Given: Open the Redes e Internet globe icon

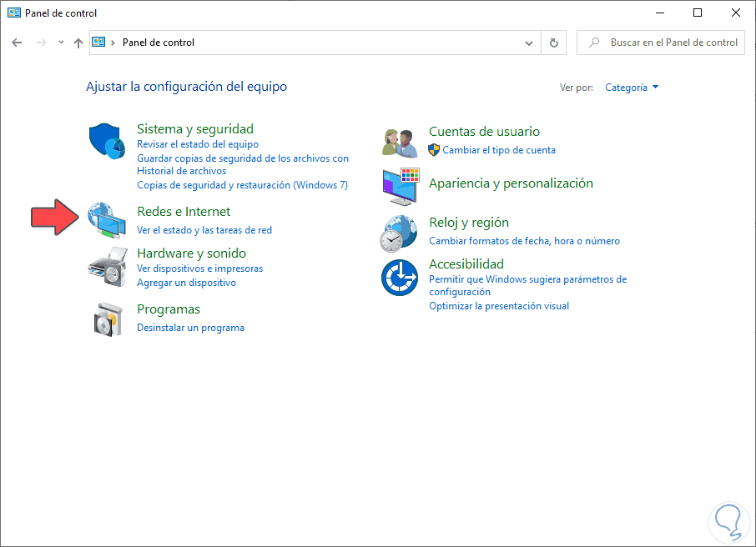Looking at the screenshot, I should (x=107, y=220).
